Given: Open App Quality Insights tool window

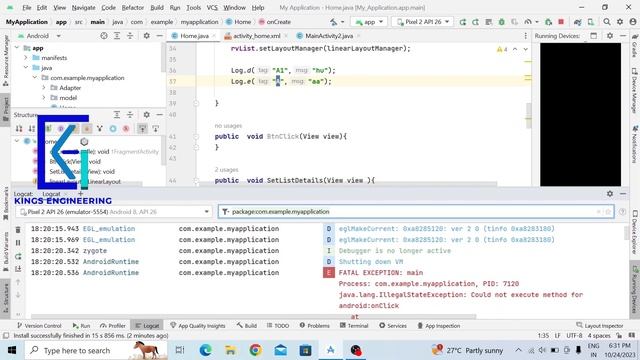Looking at the screenshot, I should (198, 325).
